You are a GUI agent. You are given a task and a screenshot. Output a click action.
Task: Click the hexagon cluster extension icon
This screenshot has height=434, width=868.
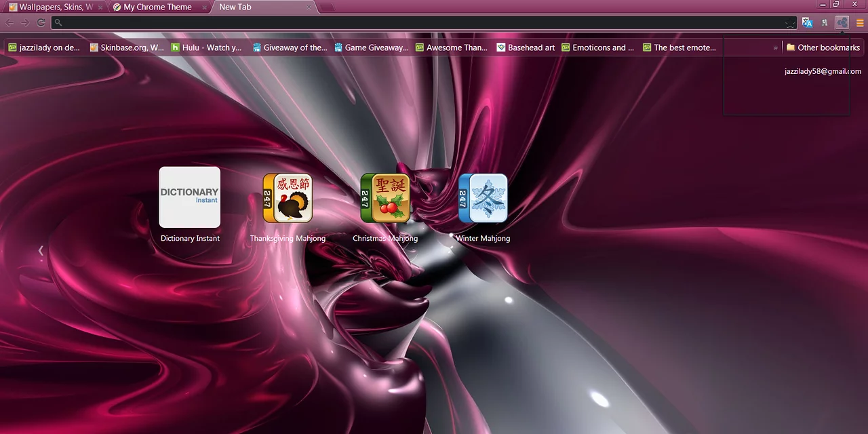click(x=842, y=22)
